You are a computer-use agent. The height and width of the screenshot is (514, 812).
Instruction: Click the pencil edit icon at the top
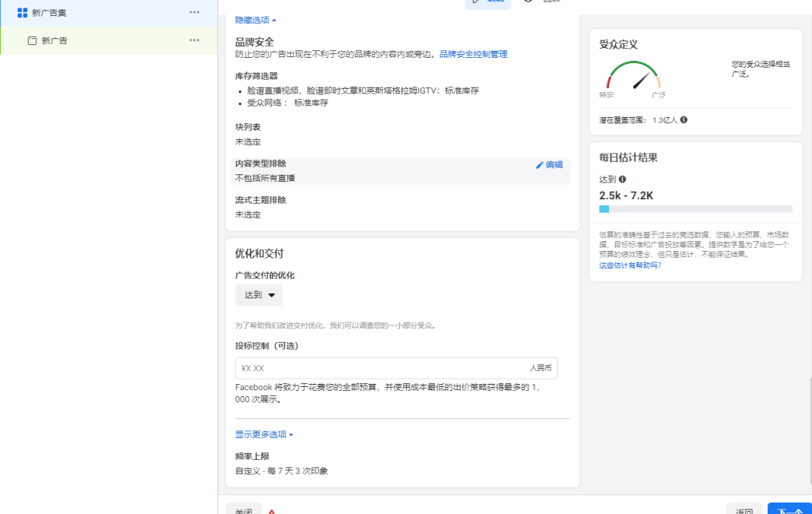(x=475, y=2)
